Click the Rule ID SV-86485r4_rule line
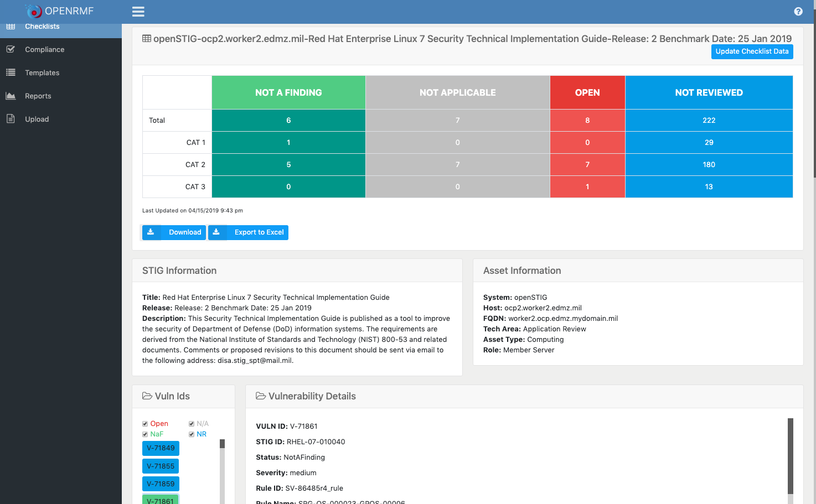This screenshot has height=504, width=816. click(x=299, y=488)
